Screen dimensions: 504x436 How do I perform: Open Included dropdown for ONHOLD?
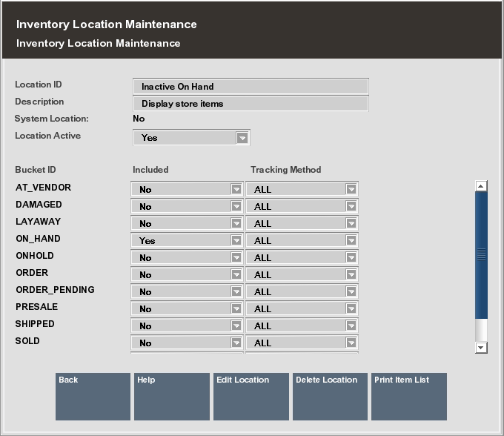click(187, 257)
